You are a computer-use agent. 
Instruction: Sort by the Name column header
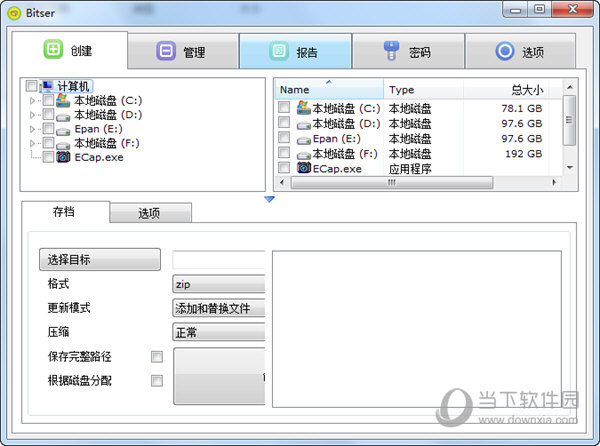pos(329,90)
